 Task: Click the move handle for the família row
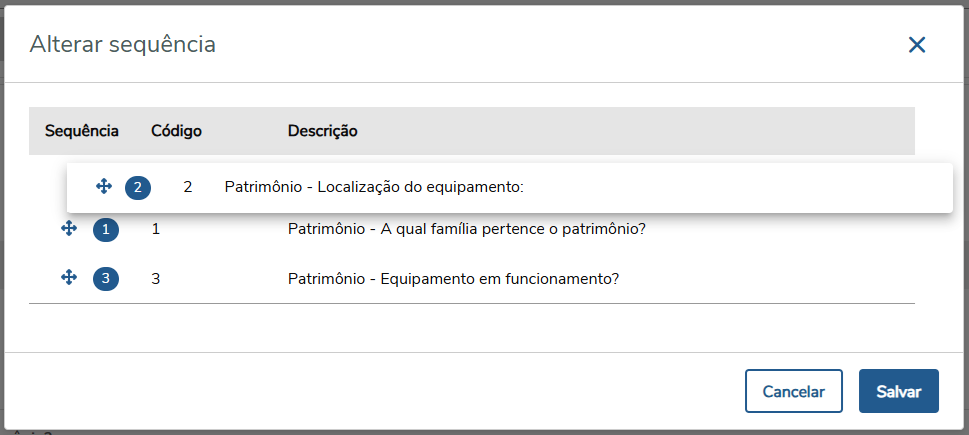point(69,229)
